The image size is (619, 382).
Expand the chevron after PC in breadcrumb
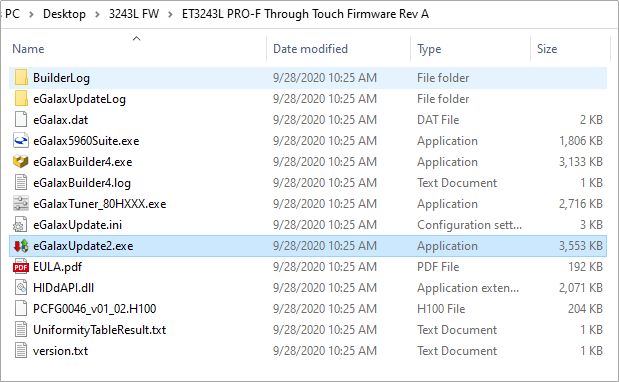[x=31, y=14]
